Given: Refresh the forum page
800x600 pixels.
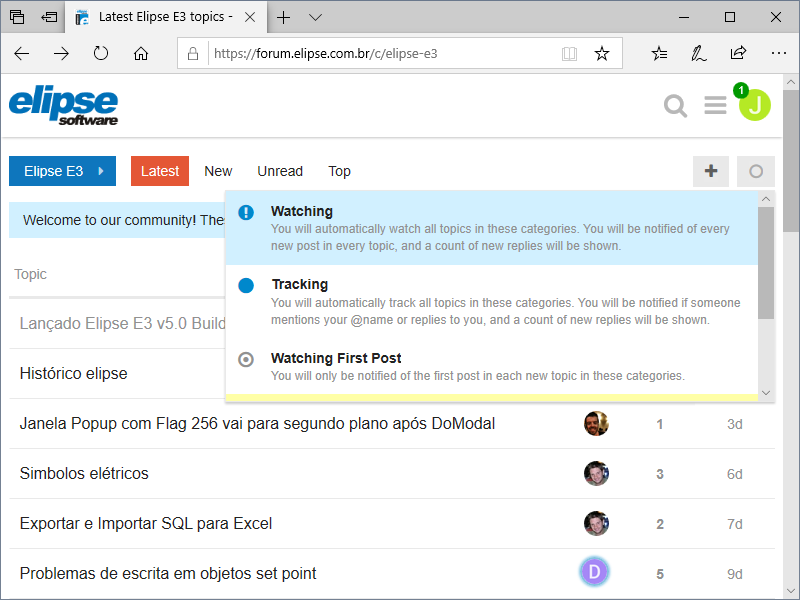Looking at the screenshot, I should (x=101, y=53).
